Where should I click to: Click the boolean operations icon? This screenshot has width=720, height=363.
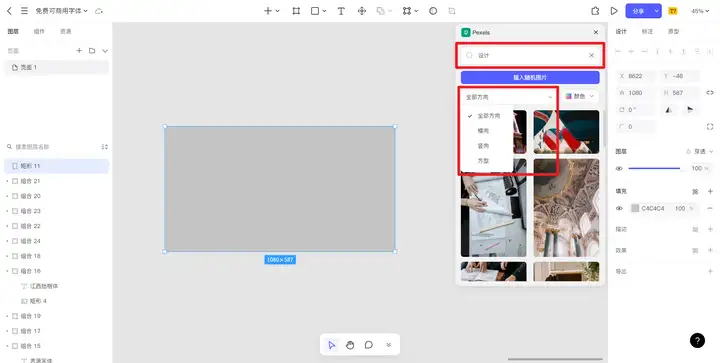click(x=380, y=11)
